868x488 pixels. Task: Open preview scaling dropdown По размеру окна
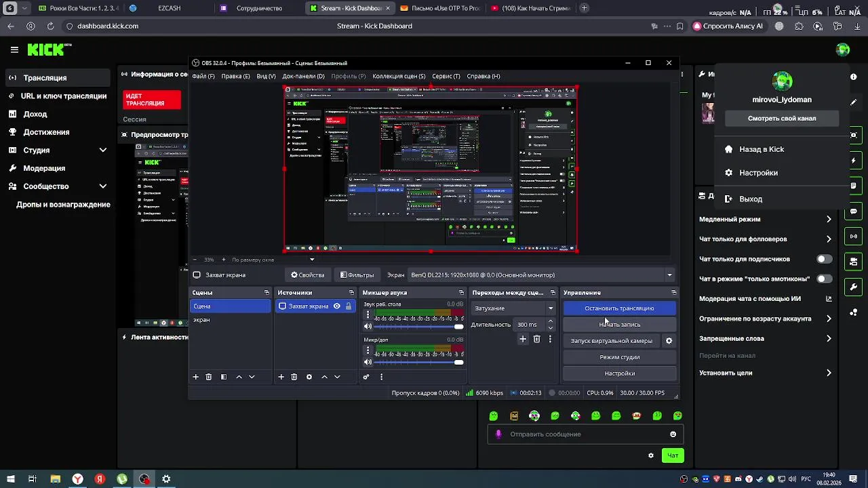tap(273, 260)
